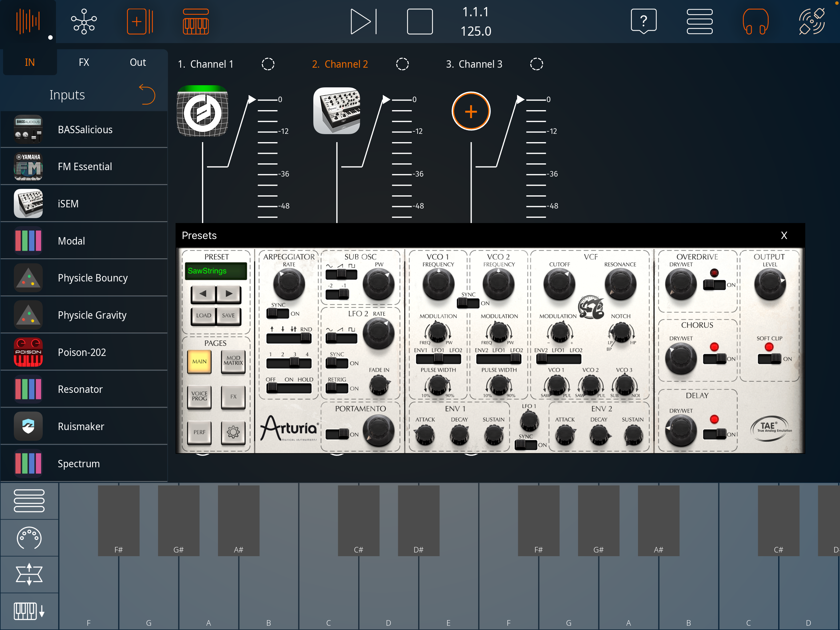Toggle the Portamento ON switch
Image resolution: width=840 pixels, height=630 pixels.
tap(337, 434)
